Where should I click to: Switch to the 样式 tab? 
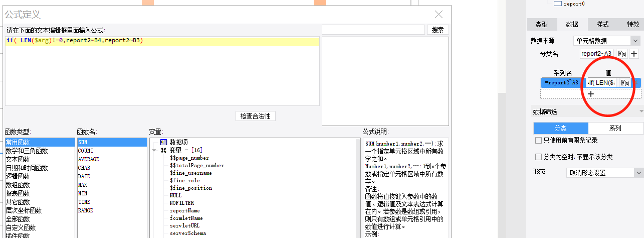click(603, 24)
